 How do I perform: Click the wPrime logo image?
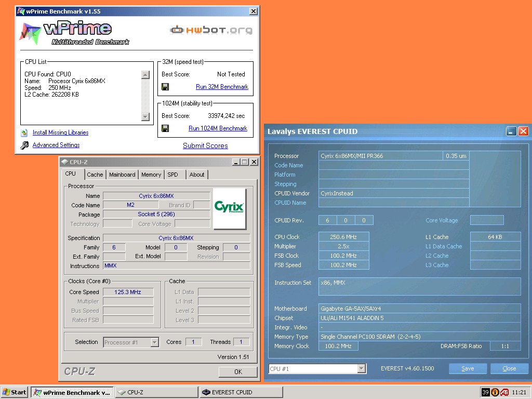(x=74, y=33)
